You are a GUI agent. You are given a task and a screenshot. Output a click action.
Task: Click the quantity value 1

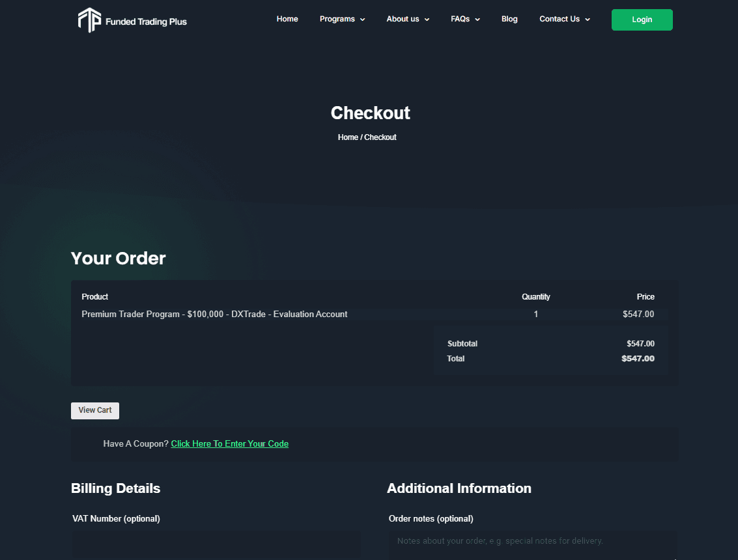535,314
